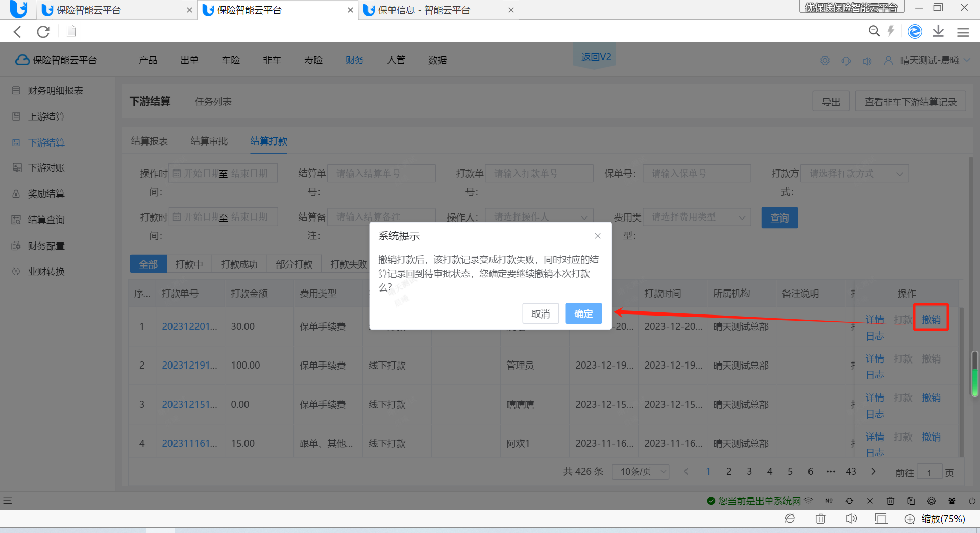
Task: Open the 费用类型 dropdown
Action: (x=697, y=217)
